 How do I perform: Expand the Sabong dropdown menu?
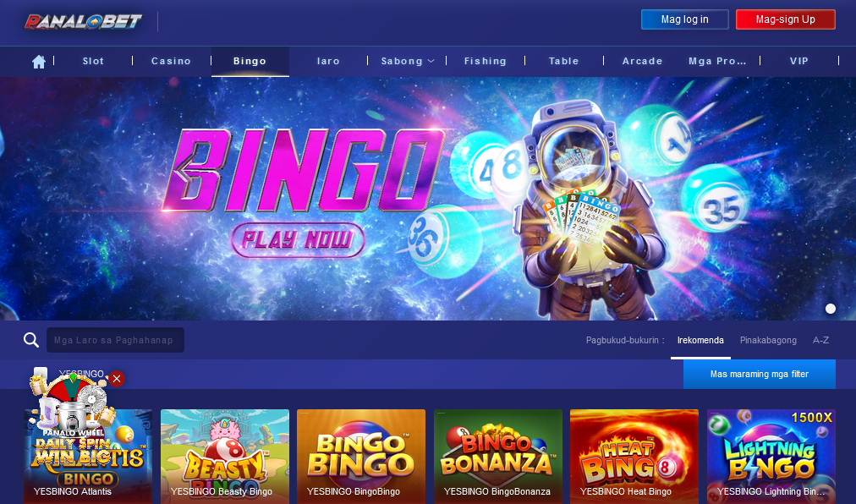click(407, 61)
